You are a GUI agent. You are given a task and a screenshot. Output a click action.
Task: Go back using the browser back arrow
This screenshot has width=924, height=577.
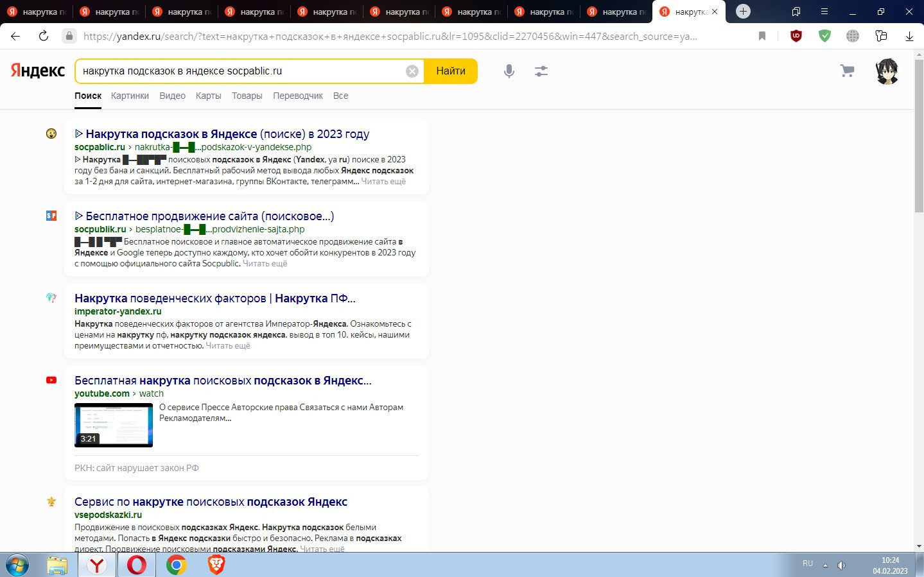click(x=15, y=36)
